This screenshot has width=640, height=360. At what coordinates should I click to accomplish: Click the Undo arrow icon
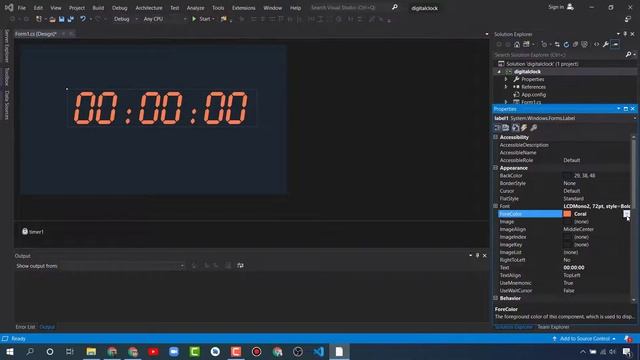coord(83,19)
